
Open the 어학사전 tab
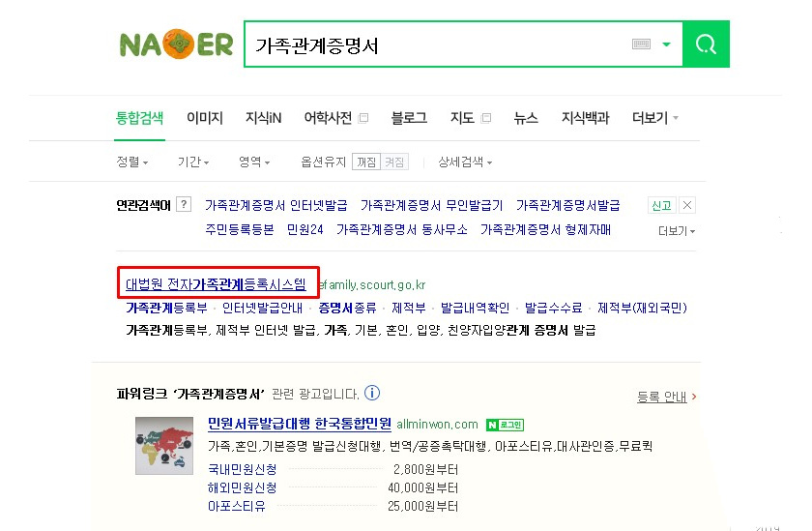point(329,118)
